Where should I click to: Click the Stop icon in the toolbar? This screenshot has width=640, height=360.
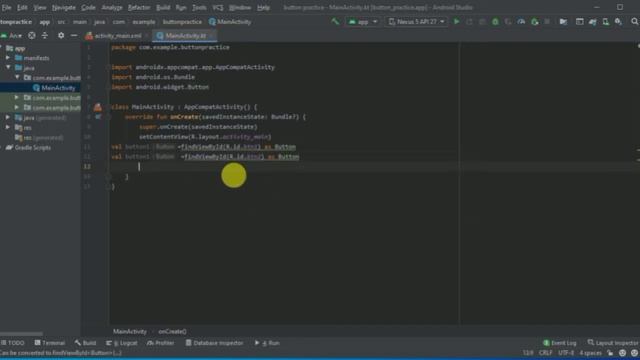click(547, 22)
